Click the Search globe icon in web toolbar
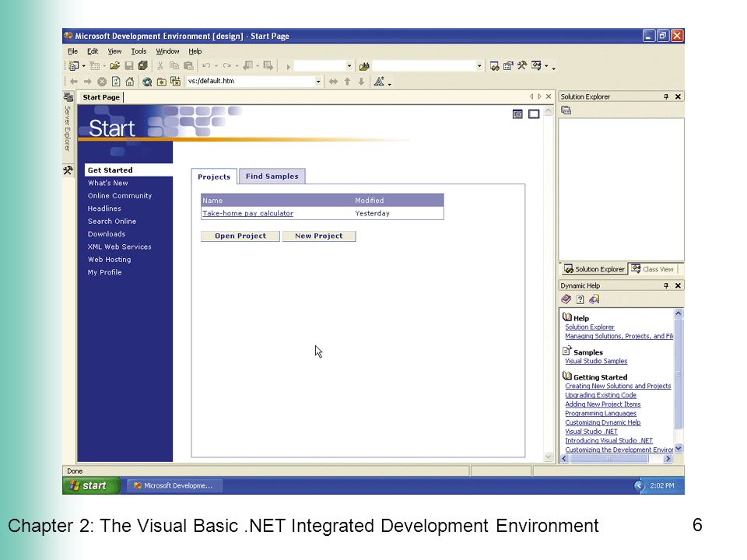The image size is (747, 560). 147,82
